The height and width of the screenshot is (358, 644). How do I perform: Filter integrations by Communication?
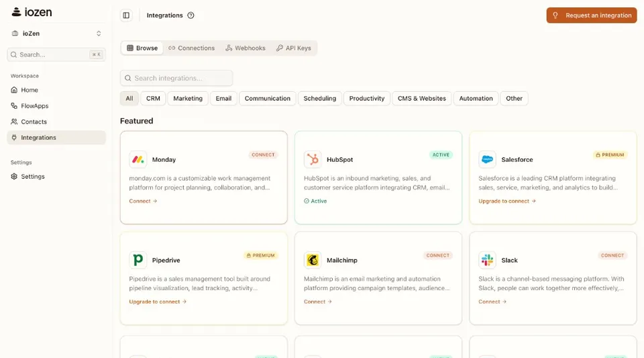(268, 98)
